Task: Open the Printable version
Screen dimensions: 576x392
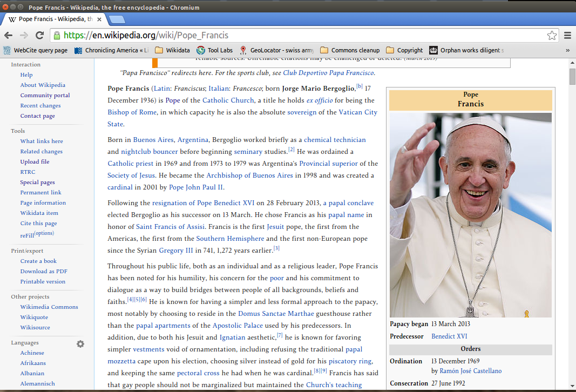Action: point(43,282)
